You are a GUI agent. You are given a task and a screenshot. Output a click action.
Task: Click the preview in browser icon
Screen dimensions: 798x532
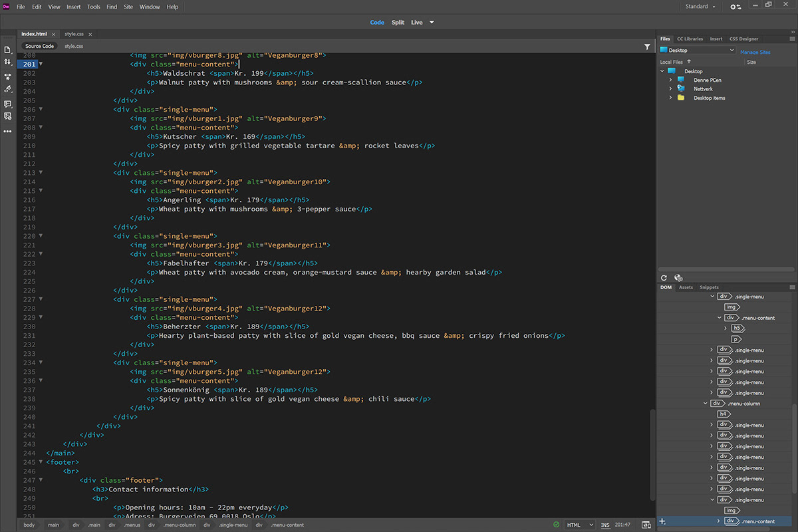[646, 525]
